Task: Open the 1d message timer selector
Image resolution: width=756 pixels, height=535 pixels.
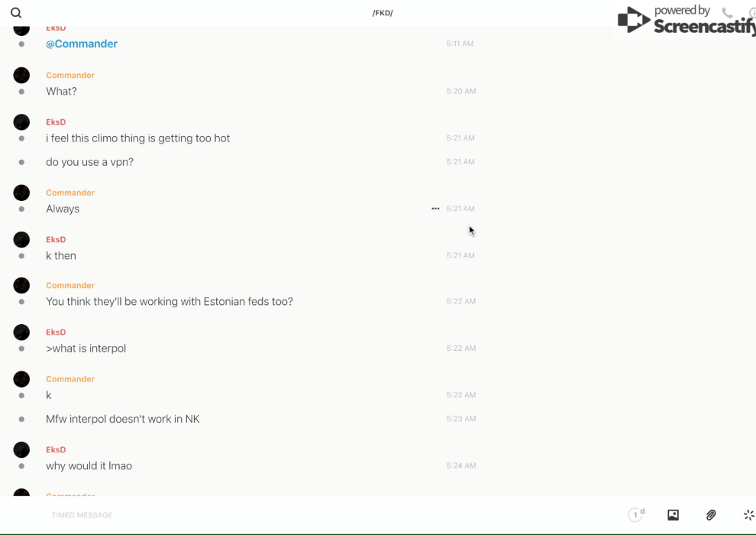Action: coord(636,515)
